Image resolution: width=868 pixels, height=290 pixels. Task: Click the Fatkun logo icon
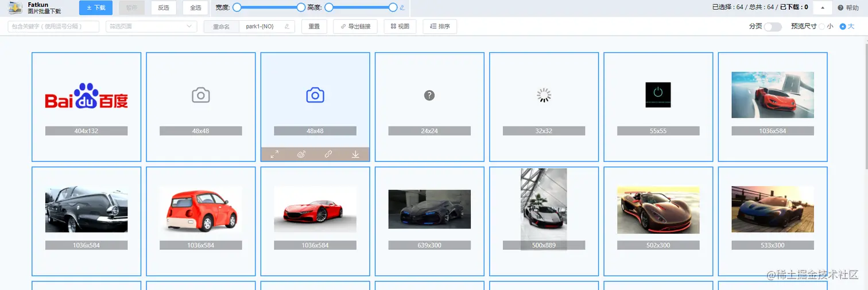click(x=15, y=7)
